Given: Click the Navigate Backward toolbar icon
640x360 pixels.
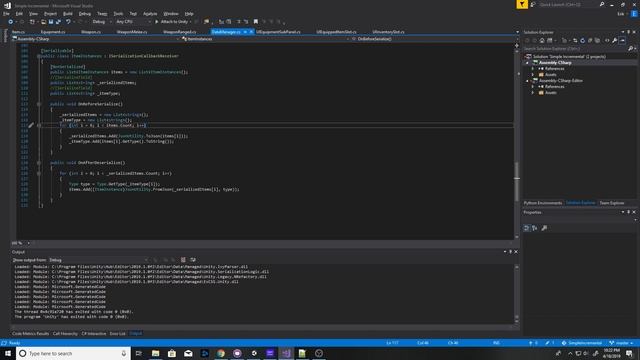Looking at the screenshot, I should pos(11,22).
